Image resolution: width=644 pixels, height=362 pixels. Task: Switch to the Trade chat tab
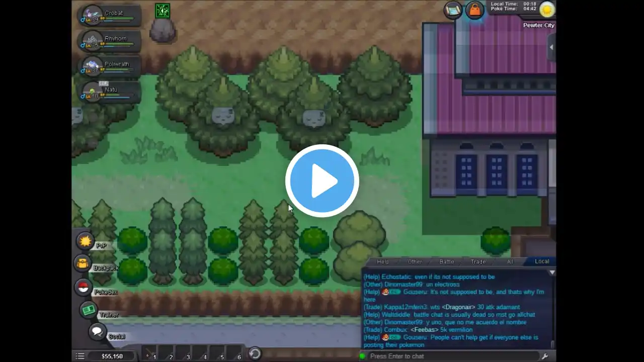pos(478,261)
